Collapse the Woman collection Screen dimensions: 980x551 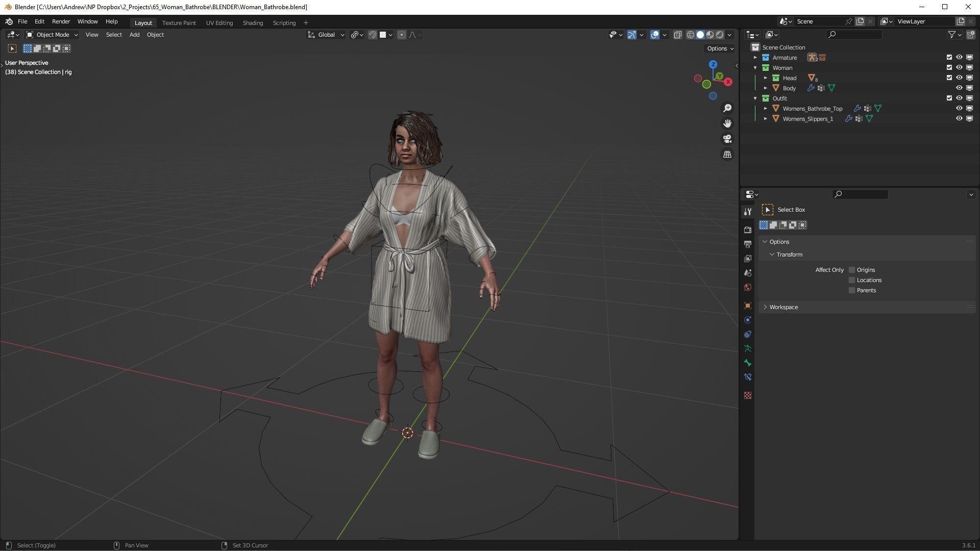tap(755, 68)
